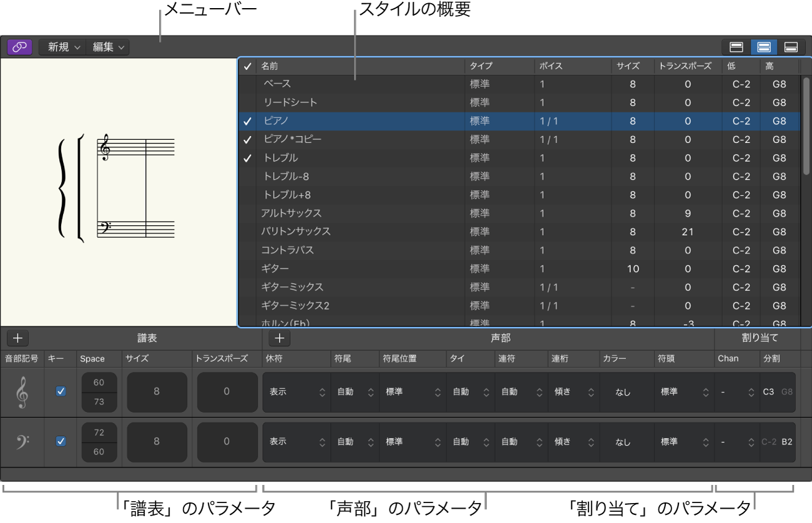The width and height of the screenshot is (812, 523).
Task: Open 符尾 dropdown in treble voice row
Action: pos(356,392)
